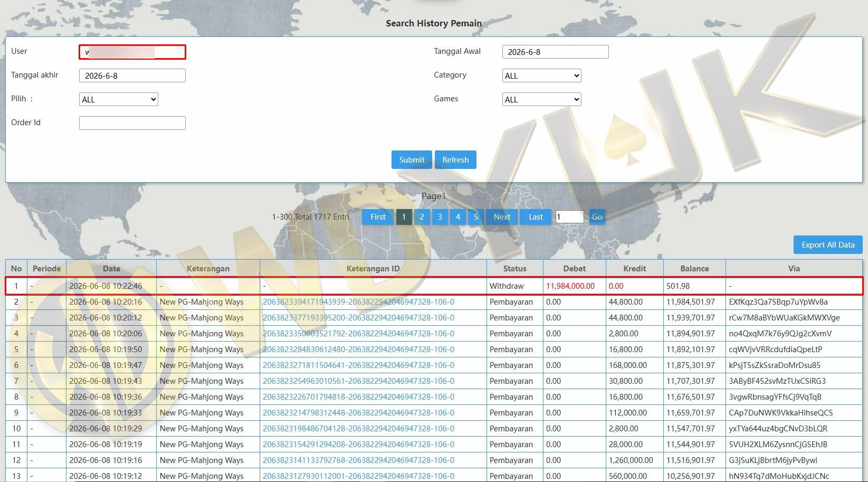The image size is (868, 482).
Task: Click the Keterangan ID column header
Action: [373, 268]
